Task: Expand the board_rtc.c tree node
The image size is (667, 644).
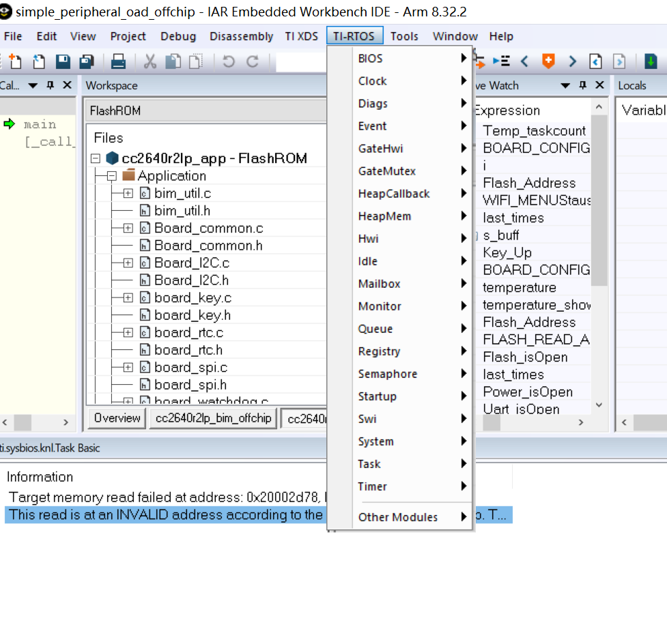Action: pyautogui.click(x=128, y=332)
